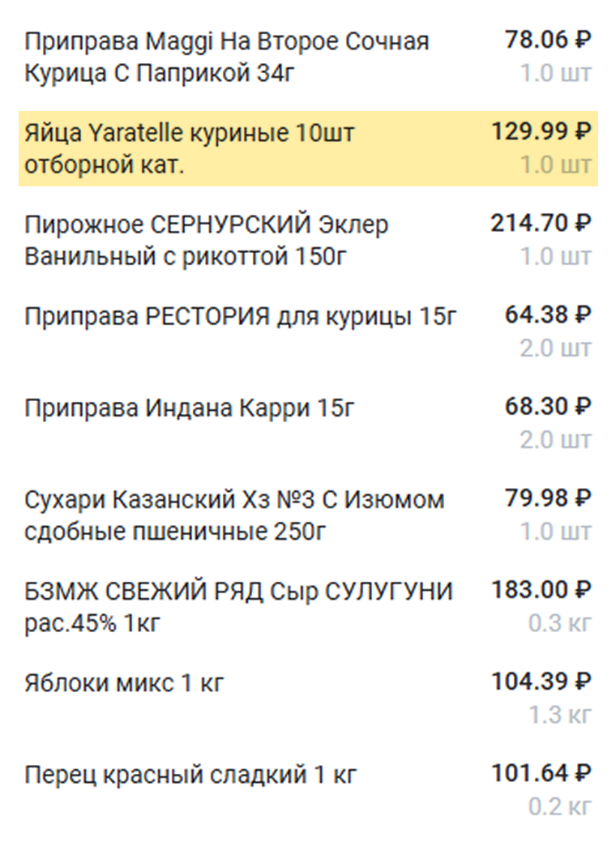
Task: Select the 0.2 кг pepper quantity
Action: point(560,806)
